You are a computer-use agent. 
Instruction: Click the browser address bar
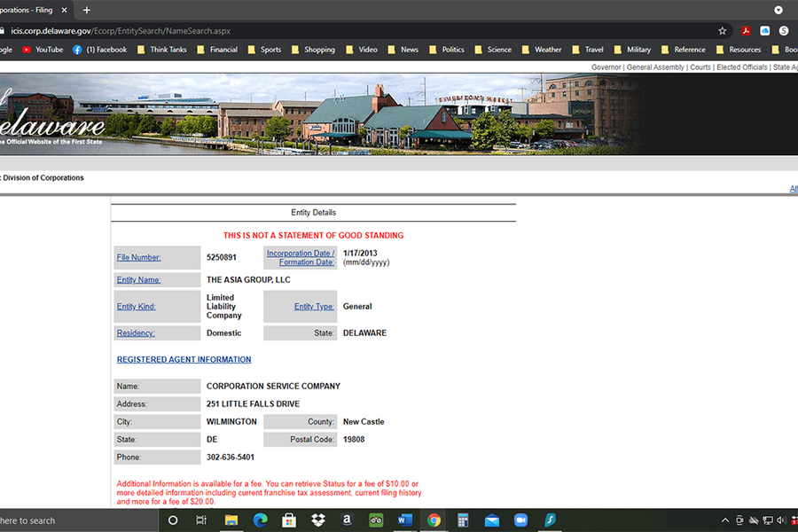[355, 30]
